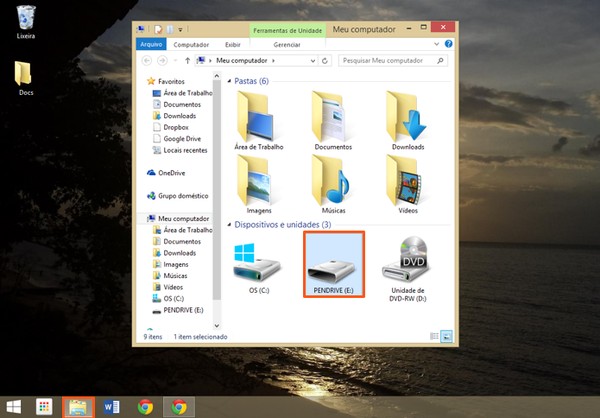This screenshot has width=600, height=418.
Task: Open the Arquivo menu
Action: click(151, 45)
